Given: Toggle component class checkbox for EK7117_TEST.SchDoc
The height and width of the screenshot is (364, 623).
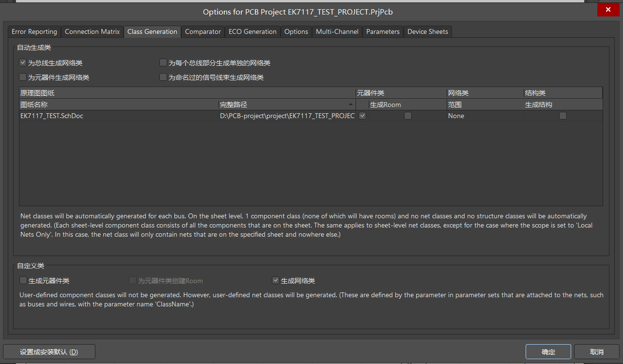Looking at the screenshot, I should click(362, 116).
